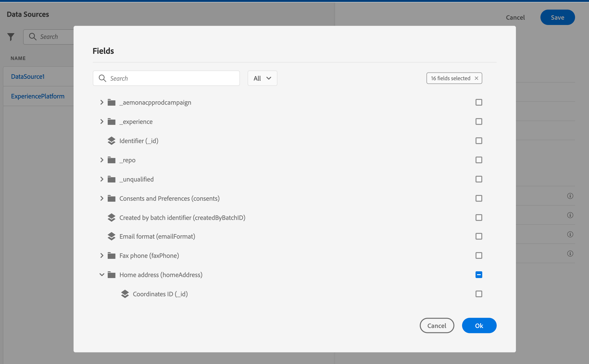Click the Email format field layers icon

111,237
